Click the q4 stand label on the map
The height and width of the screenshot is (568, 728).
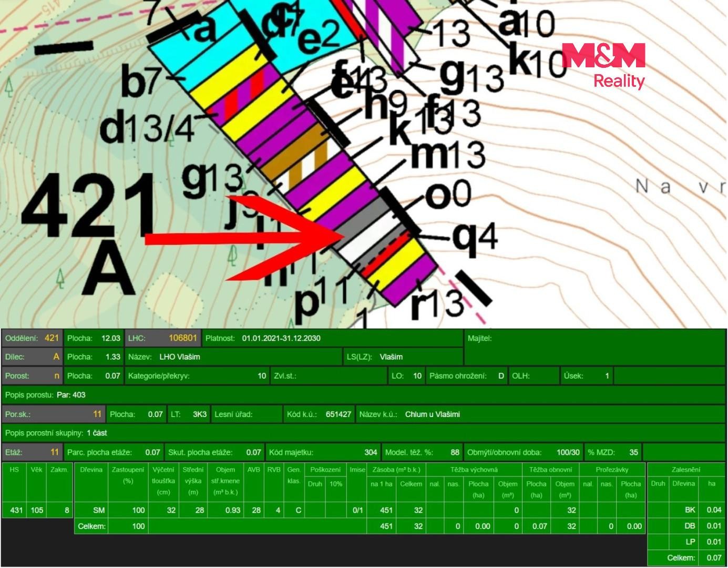click(475, 236)
